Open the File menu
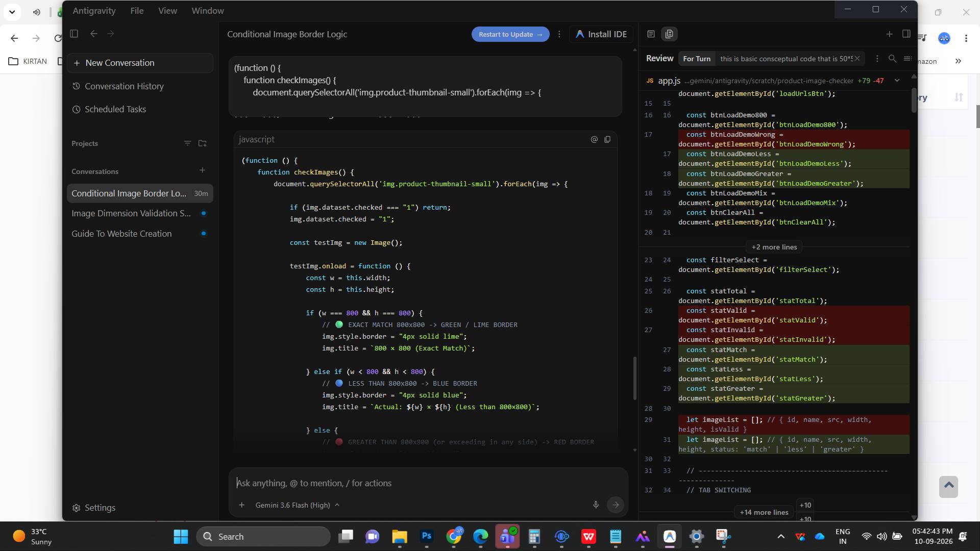This screenshot has height=551, width=980. click(137, 11)
